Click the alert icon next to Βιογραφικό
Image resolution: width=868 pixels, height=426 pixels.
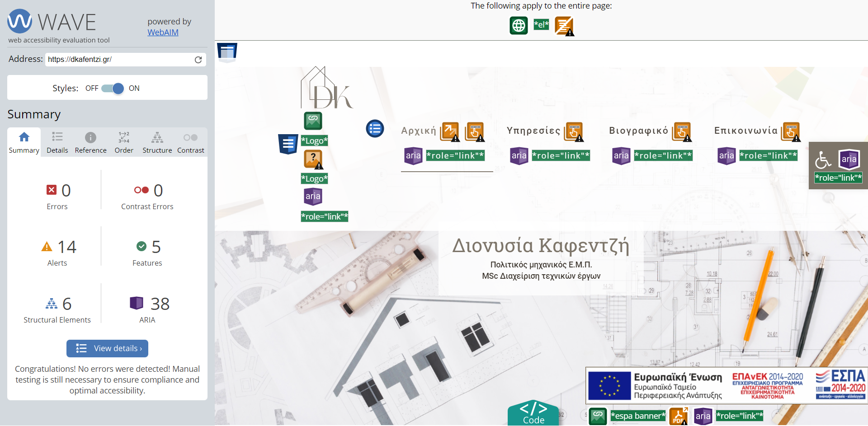(682, 132)
